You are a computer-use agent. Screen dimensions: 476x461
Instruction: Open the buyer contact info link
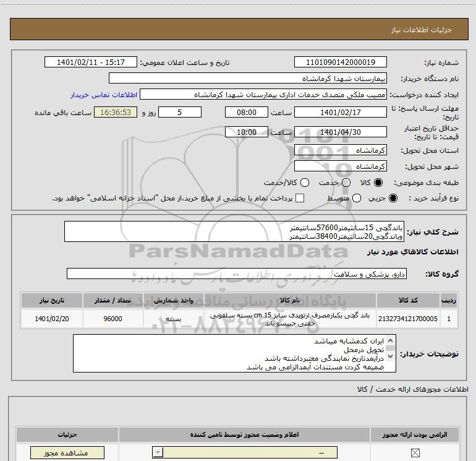coord(104,95)
